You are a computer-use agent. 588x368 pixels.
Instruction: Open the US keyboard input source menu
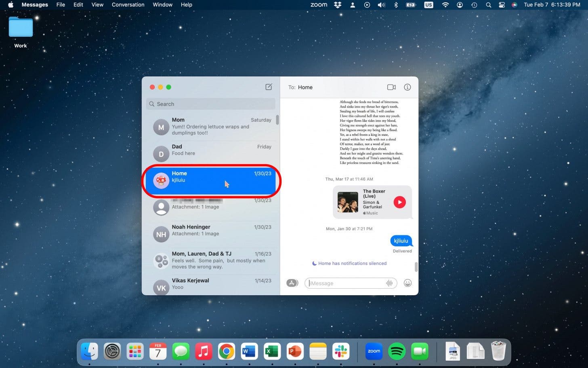[x=428, y=5]
